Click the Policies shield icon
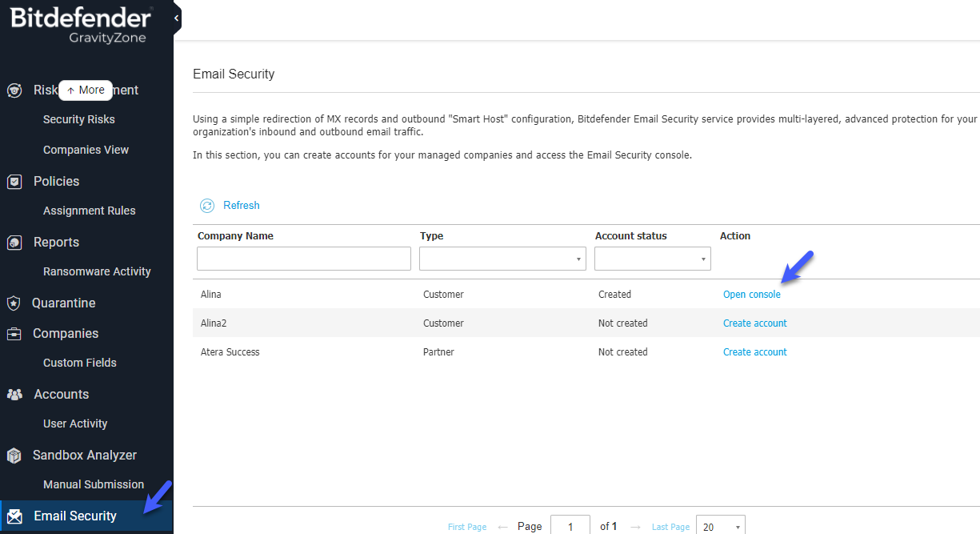Viewport: 980px width, 534px height. point(14,182)
